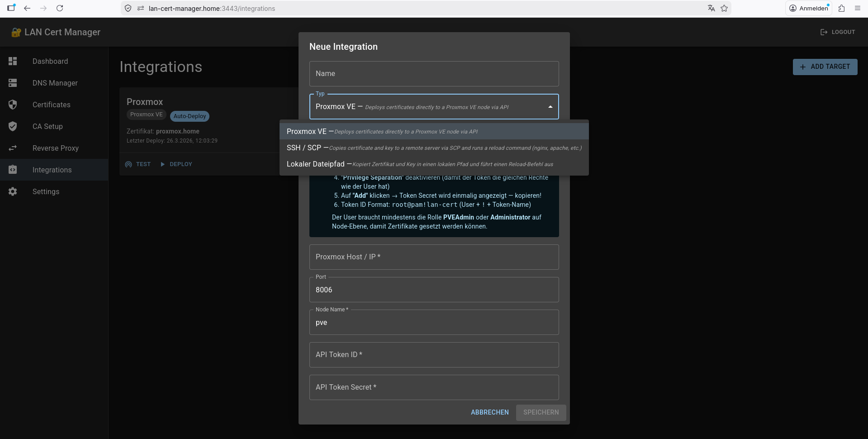
Task: Click the LAN Cert Manager title text
Action: click(x=62, y=32)
